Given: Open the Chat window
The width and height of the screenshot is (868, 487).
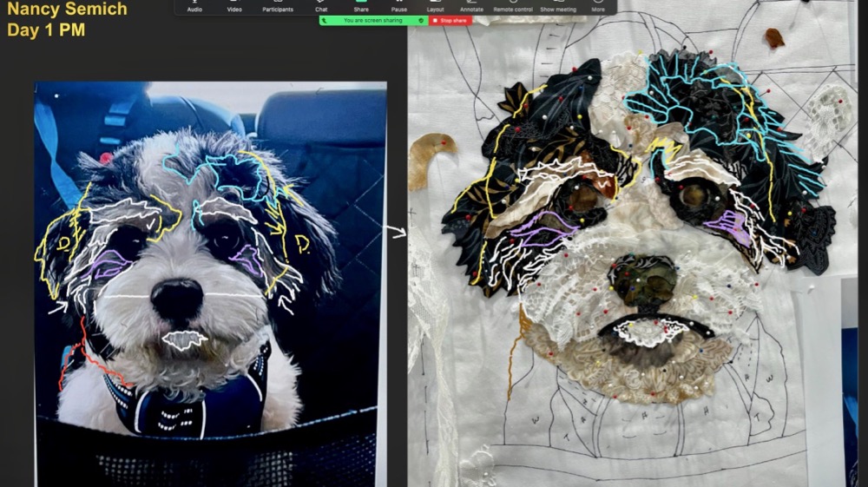Looking at the screenshot, I should point(321,6).
